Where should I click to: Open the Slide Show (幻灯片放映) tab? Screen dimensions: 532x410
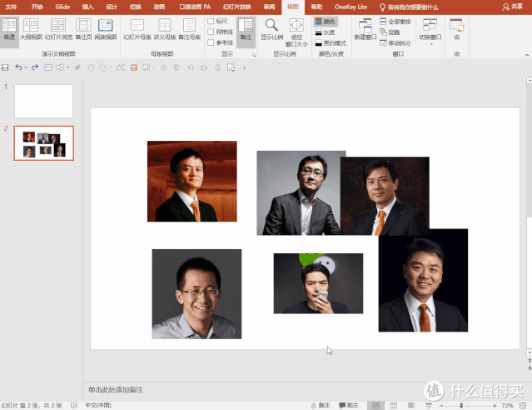236,7
